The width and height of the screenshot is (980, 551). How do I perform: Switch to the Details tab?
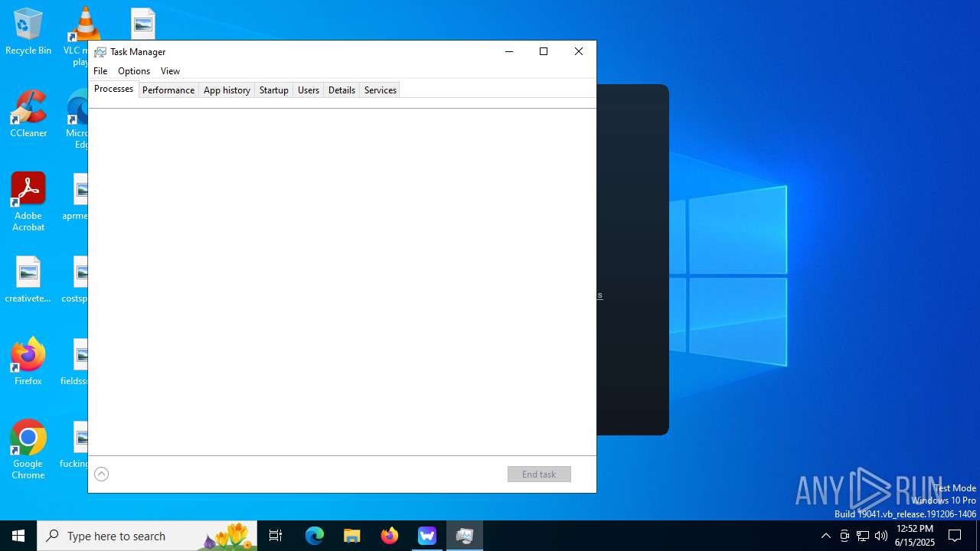341,90
